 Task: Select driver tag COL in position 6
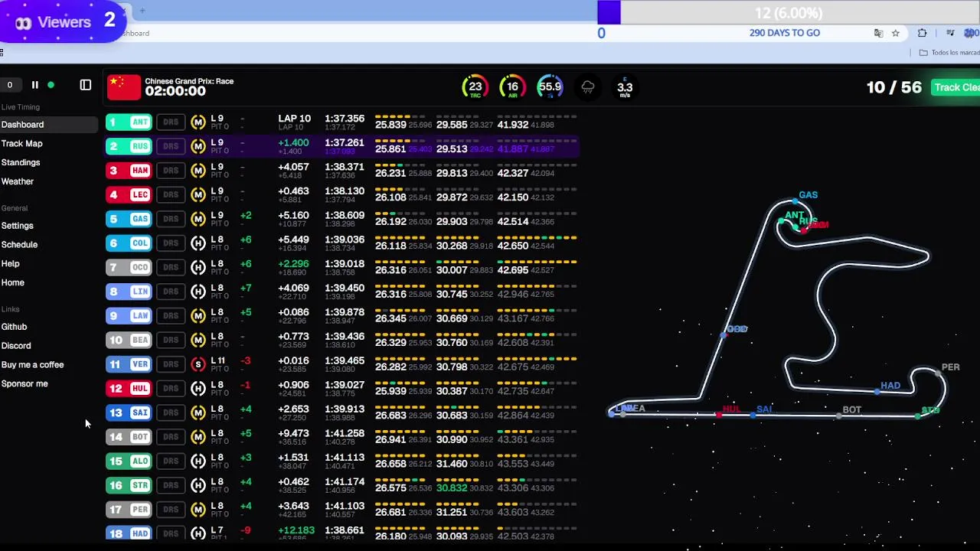(129, 243)
